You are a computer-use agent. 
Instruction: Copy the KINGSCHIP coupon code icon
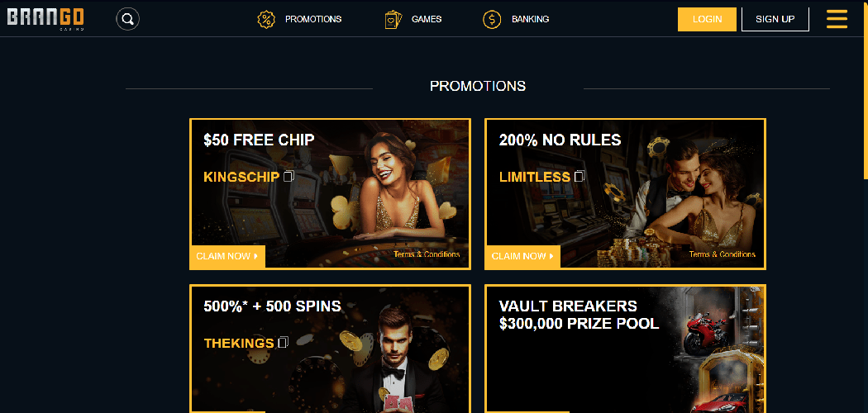(289, 177)
